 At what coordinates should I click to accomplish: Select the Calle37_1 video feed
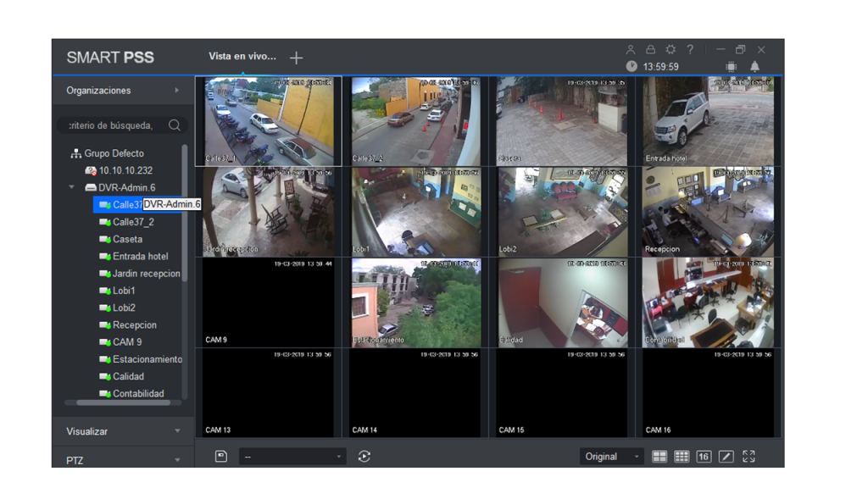(269, 121)
